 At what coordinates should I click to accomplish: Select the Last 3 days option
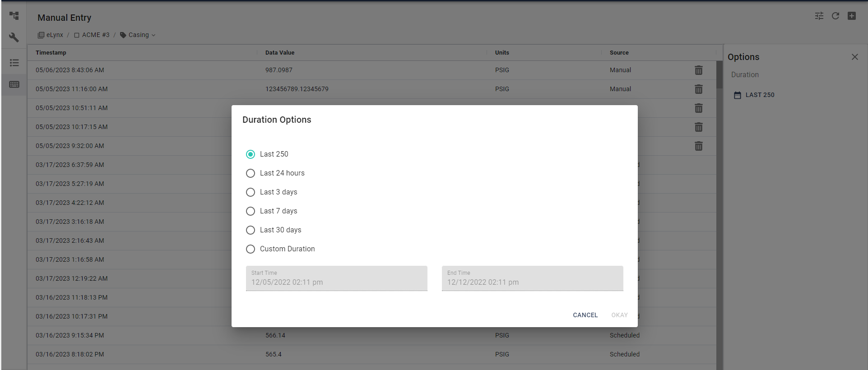point(251,192)
